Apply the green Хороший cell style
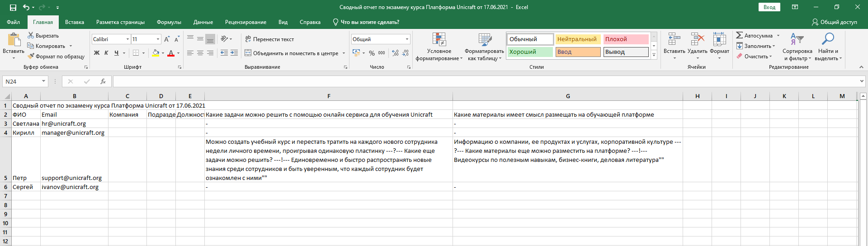 (529, 52)
